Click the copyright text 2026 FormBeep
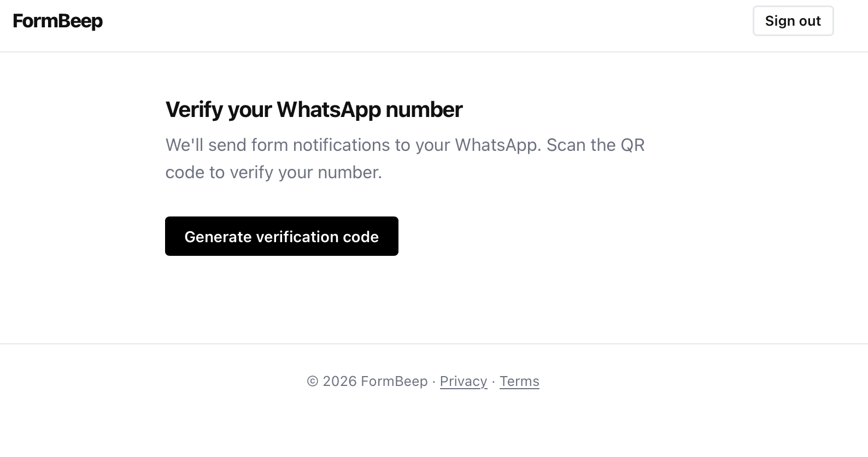Image resolution: width=868 pixels, height=457 pixels. (367, 381)
